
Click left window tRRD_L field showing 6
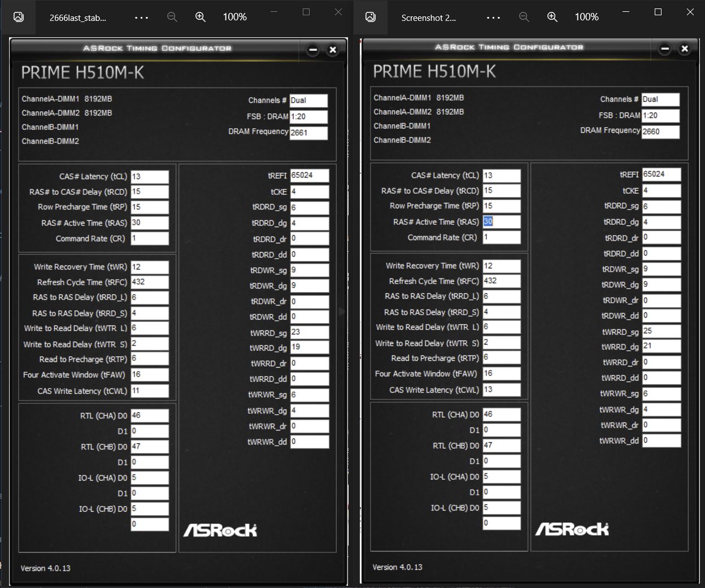pyautogui.click(x=150, y=297)
